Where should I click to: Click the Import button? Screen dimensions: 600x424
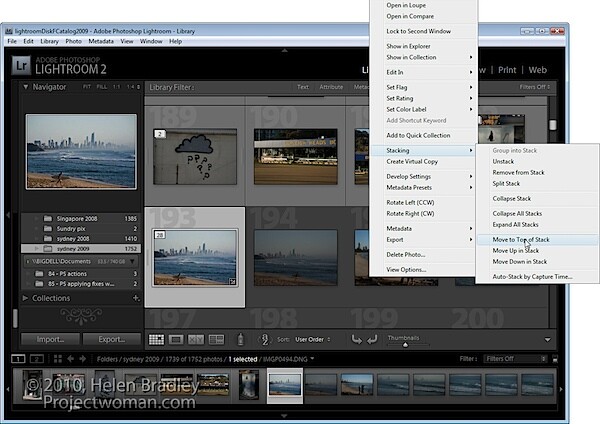tap(50, 339)
